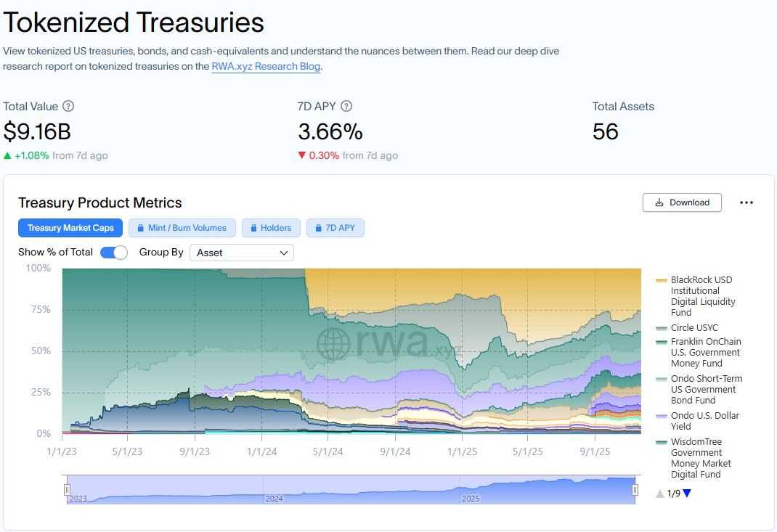Click the 7D APY help icon
777x532 pixels.
(x=346, y=107)
